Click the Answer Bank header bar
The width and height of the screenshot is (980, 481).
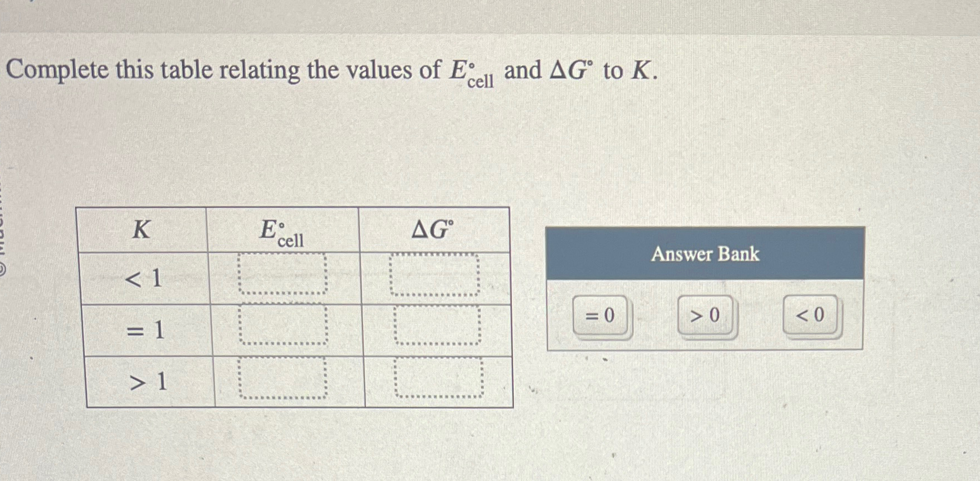tap(705, 254)
